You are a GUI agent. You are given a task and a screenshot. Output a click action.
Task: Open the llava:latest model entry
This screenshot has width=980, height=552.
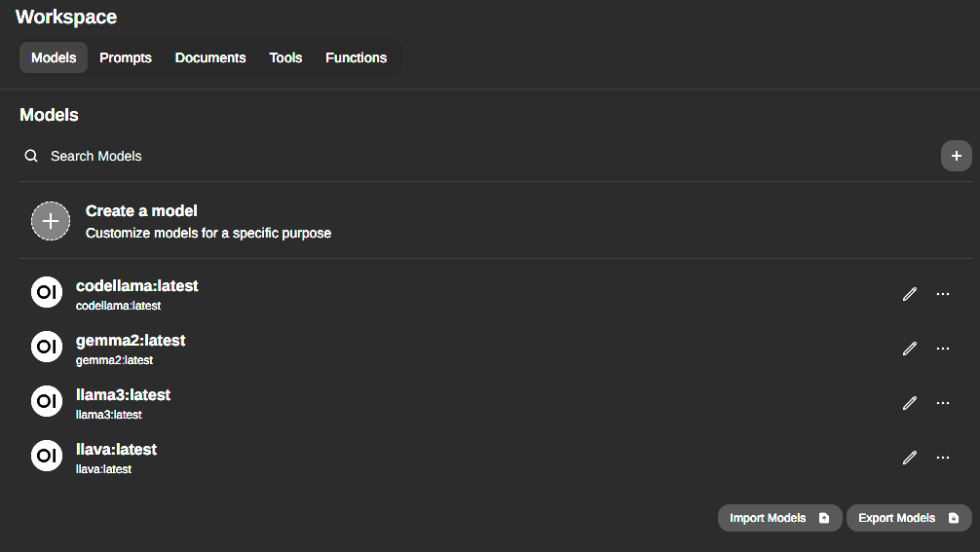click(x=116, y=458)
